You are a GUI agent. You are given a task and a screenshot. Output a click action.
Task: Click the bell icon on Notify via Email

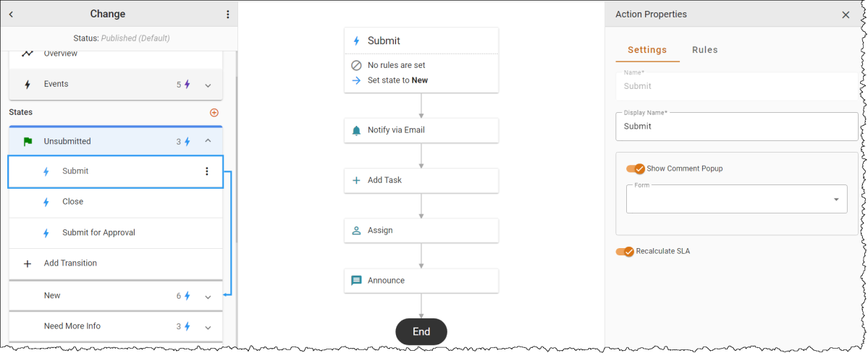click(356, 131)
